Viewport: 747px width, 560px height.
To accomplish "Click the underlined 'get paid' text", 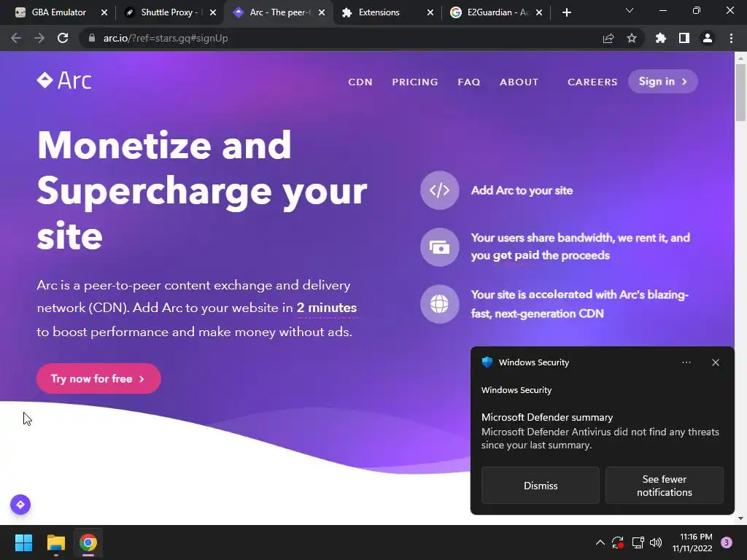I will tap(516, 256).
